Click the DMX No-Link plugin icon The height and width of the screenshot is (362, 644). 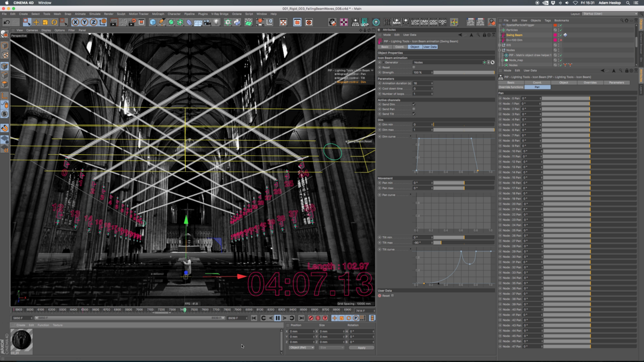click(x=424, y=22)
